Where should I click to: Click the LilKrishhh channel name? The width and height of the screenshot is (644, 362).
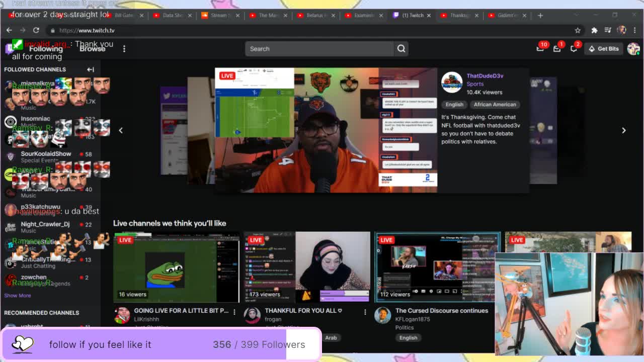click(146, 319)
